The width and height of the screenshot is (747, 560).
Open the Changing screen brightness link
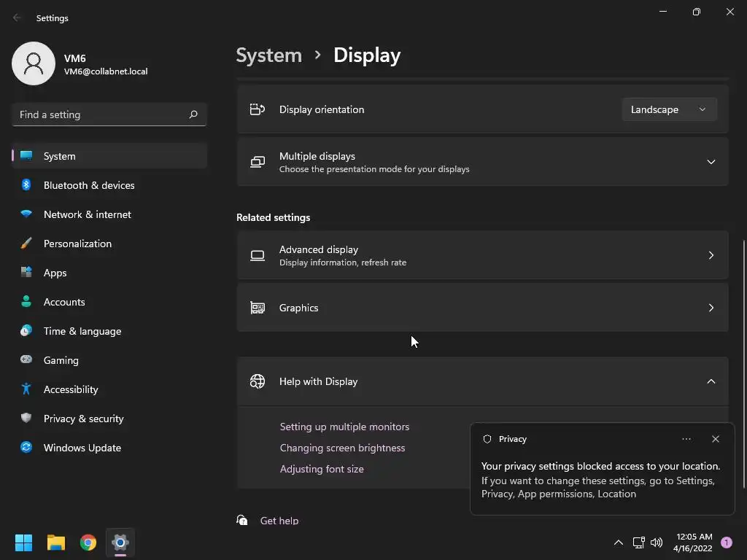pos(342,448)
